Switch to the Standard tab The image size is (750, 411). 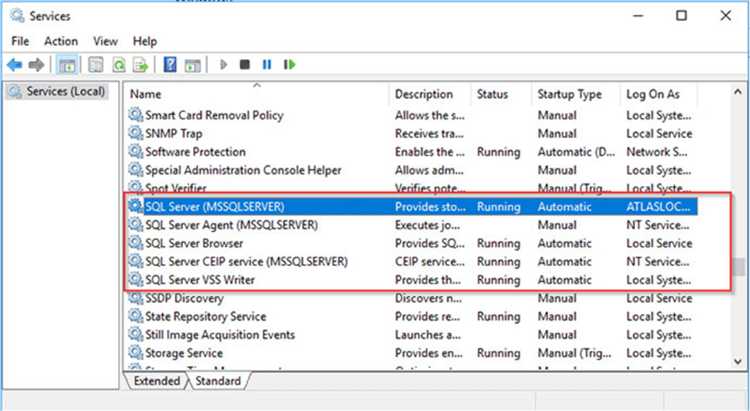point(218,381)
